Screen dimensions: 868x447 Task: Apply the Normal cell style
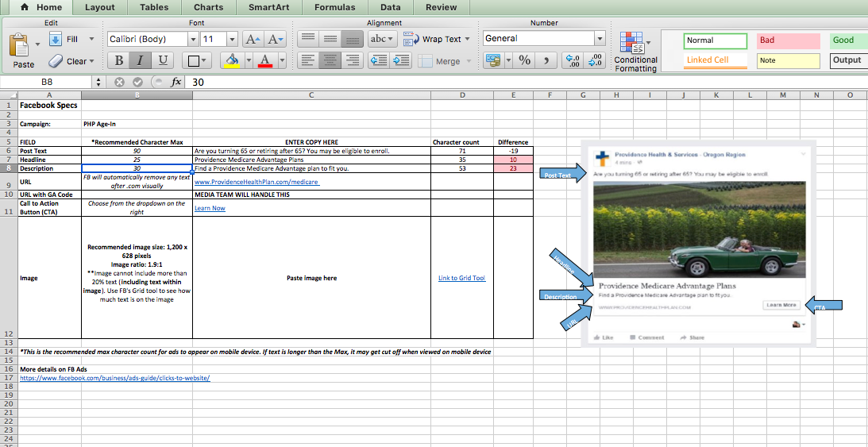(716, 40)
